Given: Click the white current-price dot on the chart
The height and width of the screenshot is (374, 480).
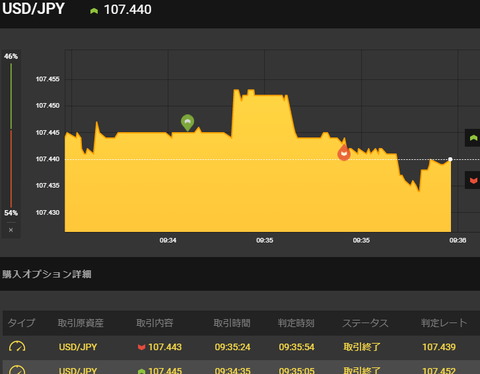Looking at the screenshot, I should (x=450, y=159).
